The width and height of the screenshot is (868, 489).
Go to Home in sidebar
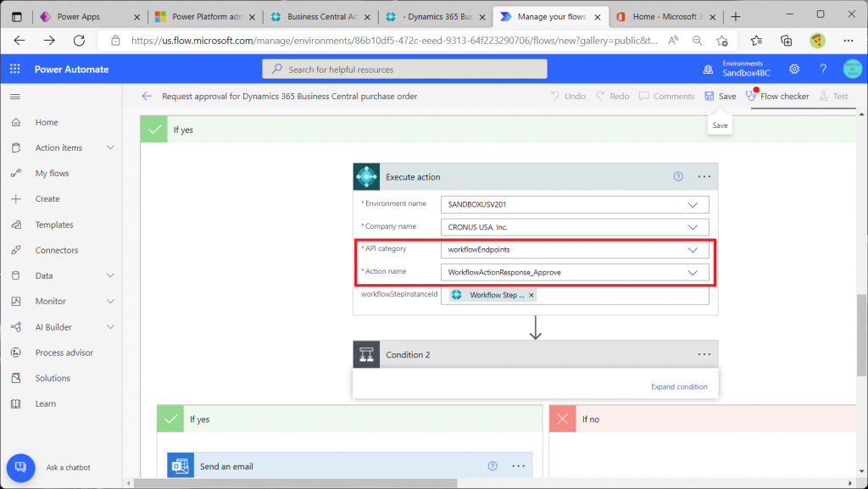click(47, 122)
